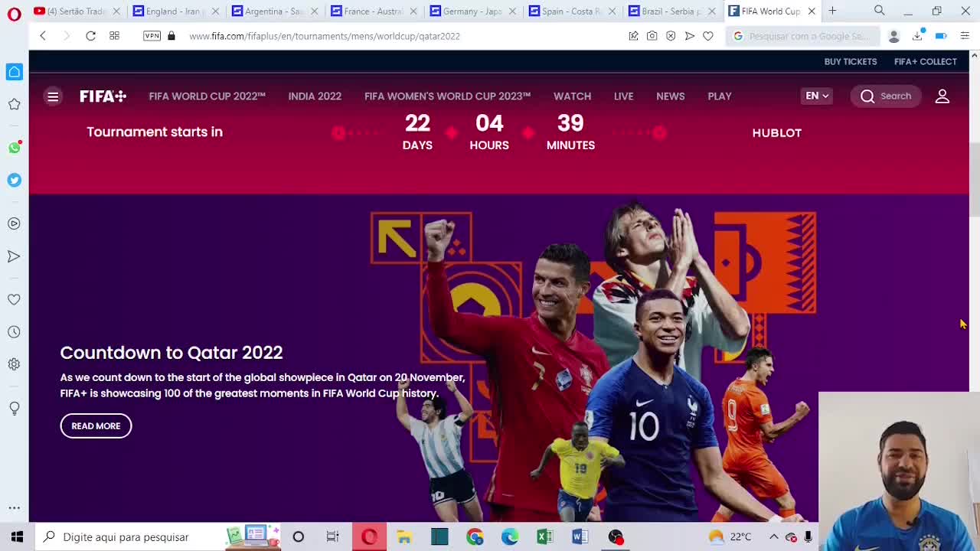Viewport: 980px width, 551px height.
Task: Open the browser profile avatar icon
Action: click(893, 36)
